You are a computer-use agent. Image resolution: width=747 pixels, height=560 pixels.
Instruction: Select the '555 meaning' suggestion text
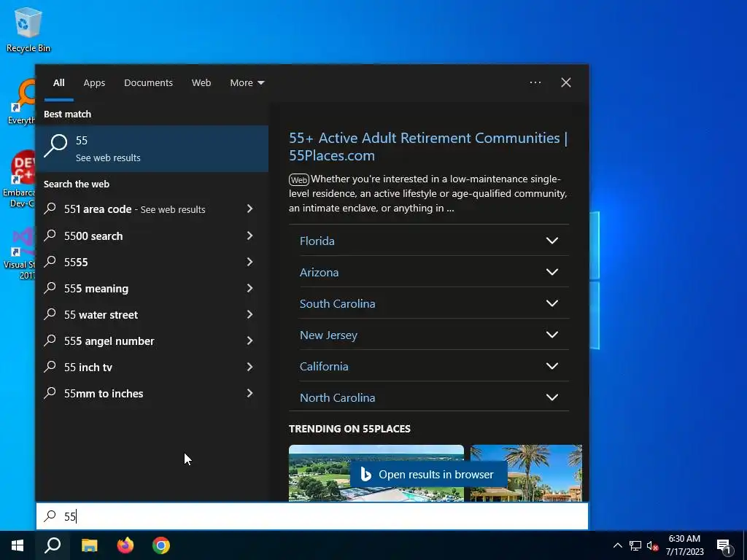[x=96, y=289]
